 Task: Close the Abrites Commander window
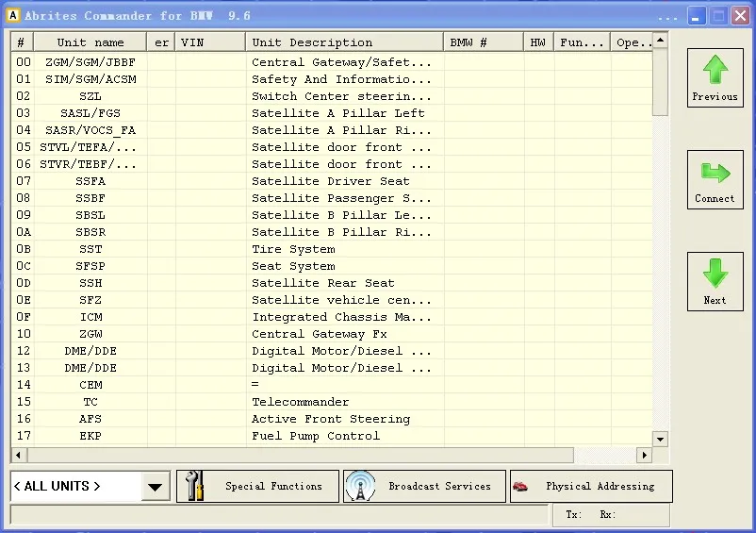coord(740,16)
